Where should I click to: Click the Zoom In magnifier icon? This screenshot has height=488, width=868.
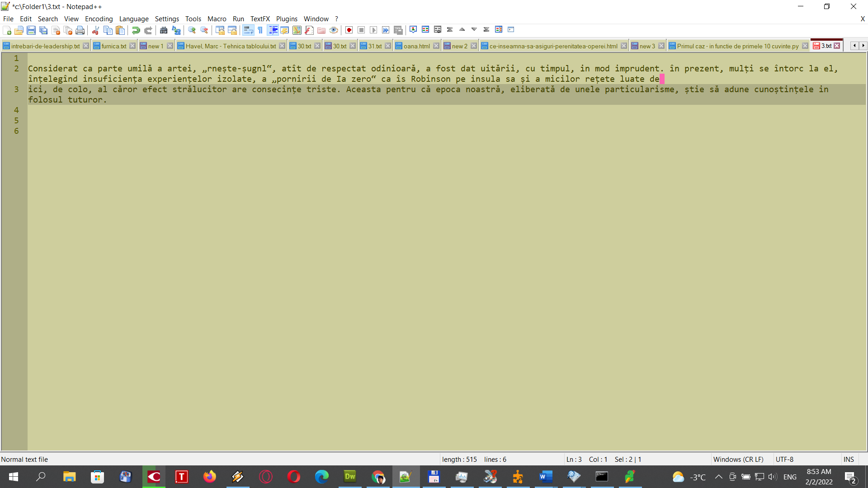coord(191,30)
